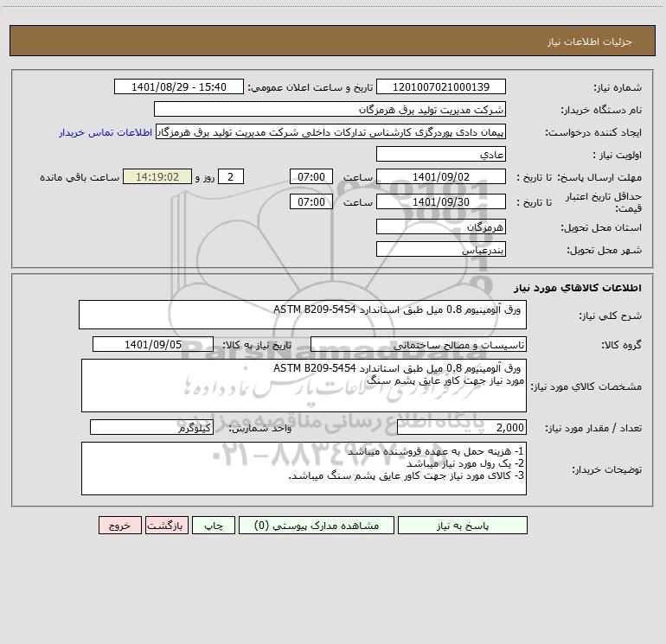Click the label مشخصات کالای مورد نیاز
The width and height of the screenshot is (666, 644).
[588, 386]
